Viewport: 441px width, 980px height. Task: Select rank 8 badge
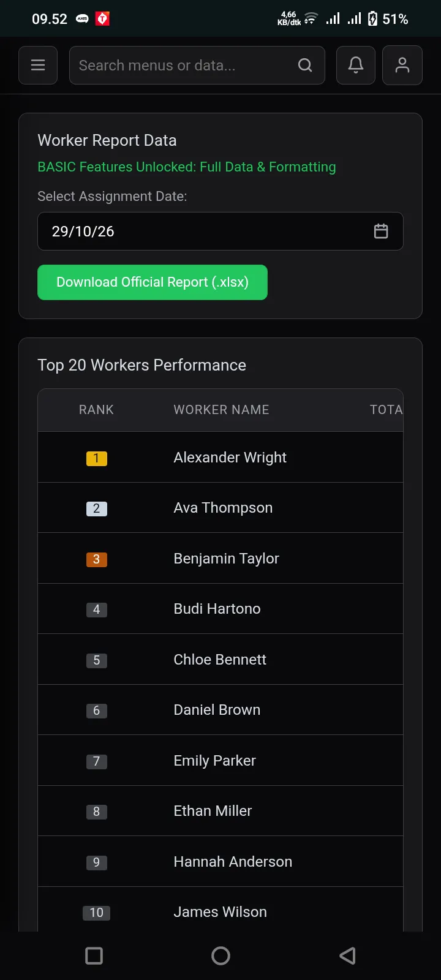(97, 812)
